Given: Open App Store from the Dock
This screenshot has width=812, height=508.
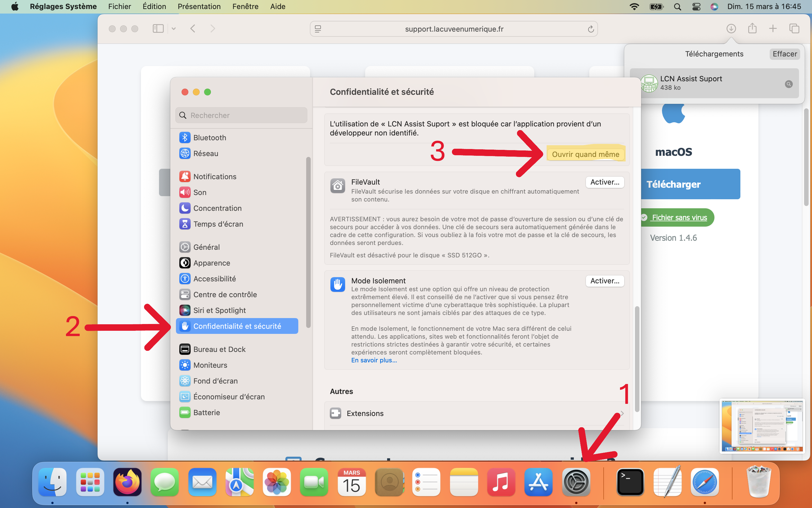Looking at the screenshot, I should [538, 482].
